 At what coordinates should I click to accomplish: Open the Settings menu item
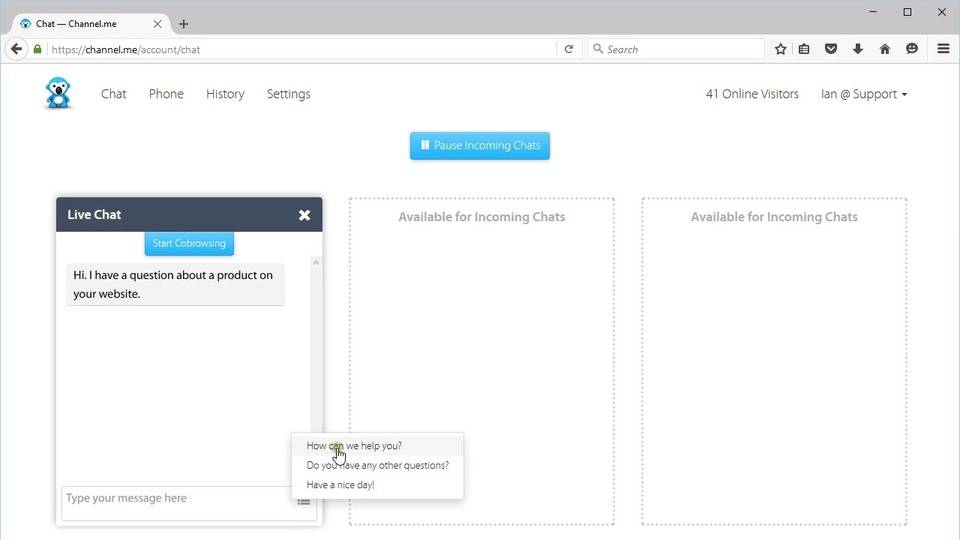[x=288, y=94]
